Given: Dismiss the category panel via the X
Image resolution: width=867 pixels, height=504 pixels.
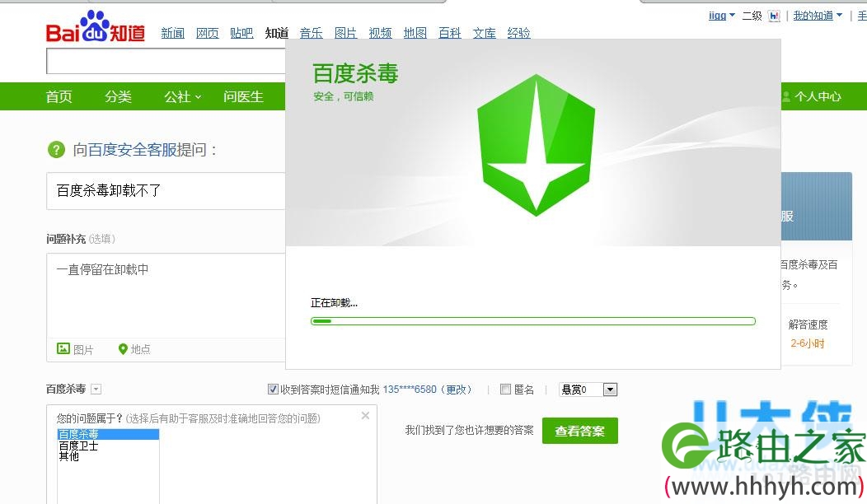Looking at the screenshot, I should pos(365,416).
